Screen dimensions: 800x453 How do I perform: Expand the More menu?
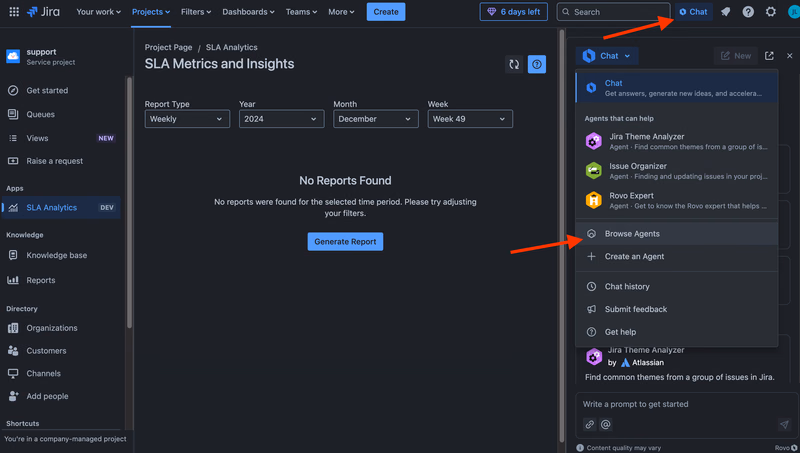click(341, 12)
